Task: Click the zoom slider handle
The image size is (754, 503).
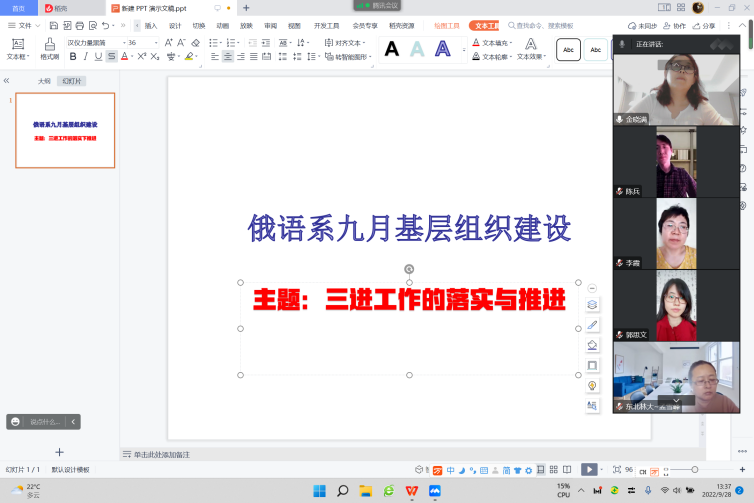Action: pyautogui.click(x=694, y=469)
